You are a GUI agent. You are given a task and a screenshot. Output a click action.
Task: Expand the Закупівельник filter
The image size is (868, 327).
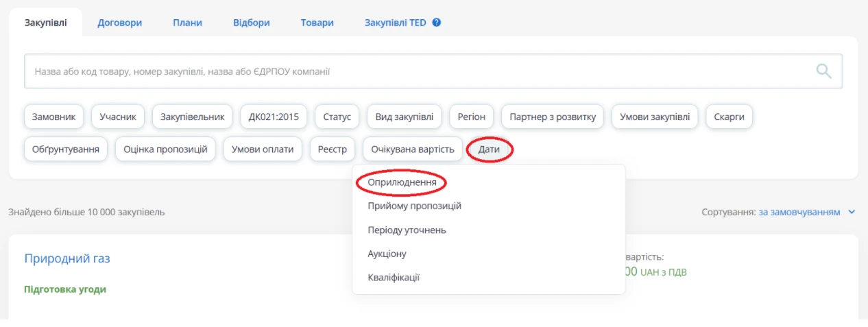click(193, 117)
